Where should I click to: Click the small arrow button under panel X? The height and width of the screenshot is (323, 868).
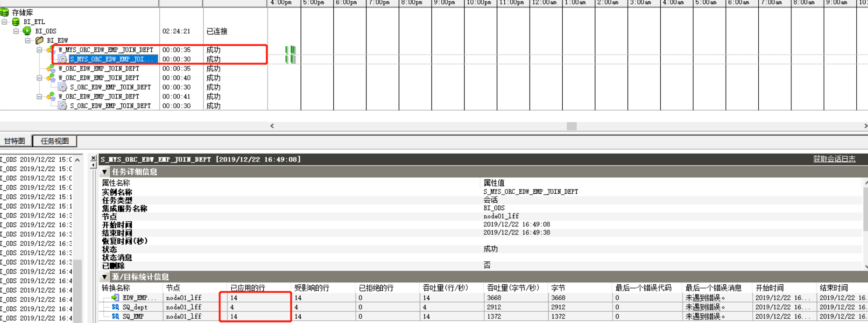point(93,165)
